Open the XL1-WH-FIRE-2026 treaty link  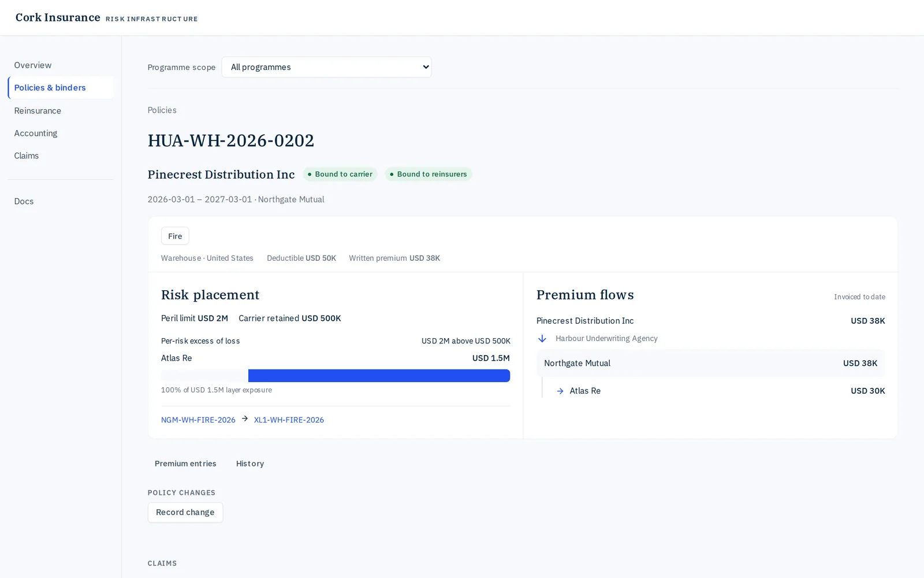click(289, 420)
